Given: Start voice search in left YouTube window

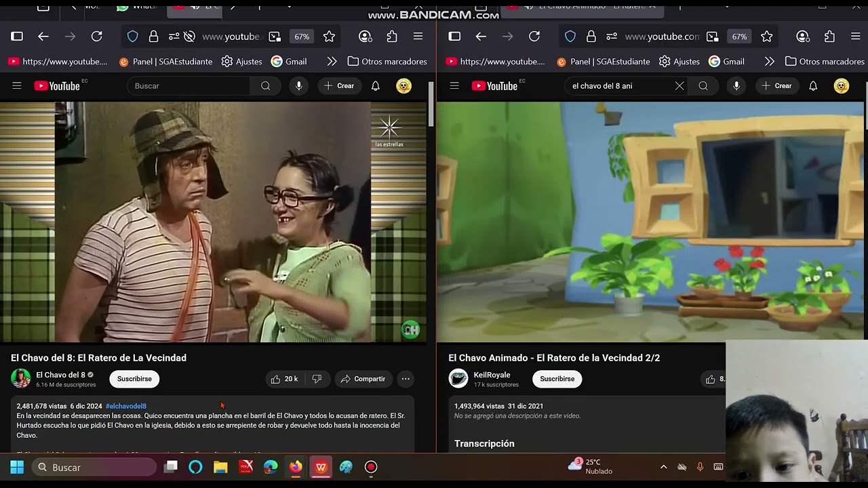Looking at the screenshot, I should pos(299,86).
